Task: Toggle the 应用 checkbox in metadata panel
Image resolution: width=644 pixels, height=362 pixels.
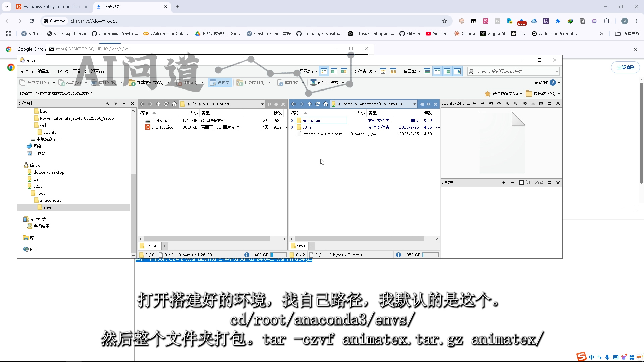Action: pyautogui.click(x=521, y=183)
